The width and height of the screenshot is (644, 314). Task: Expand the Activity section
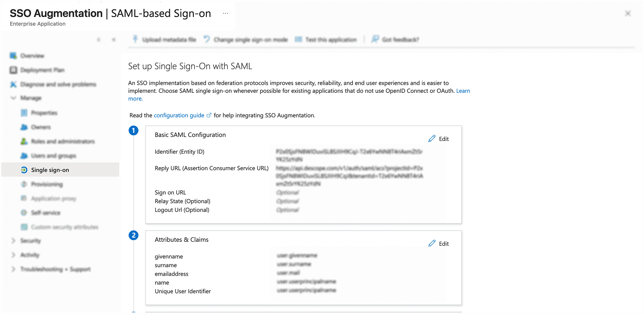13,255
